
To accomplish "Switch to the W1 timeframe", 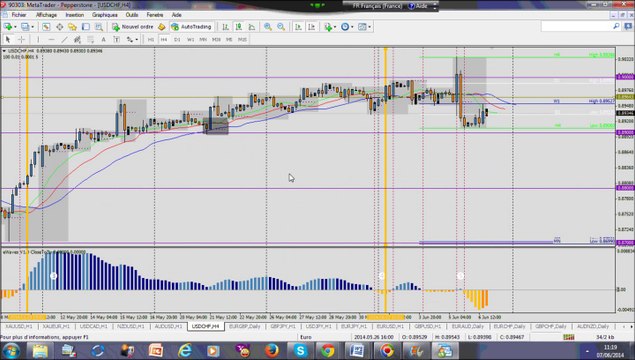I will [190, 39].
